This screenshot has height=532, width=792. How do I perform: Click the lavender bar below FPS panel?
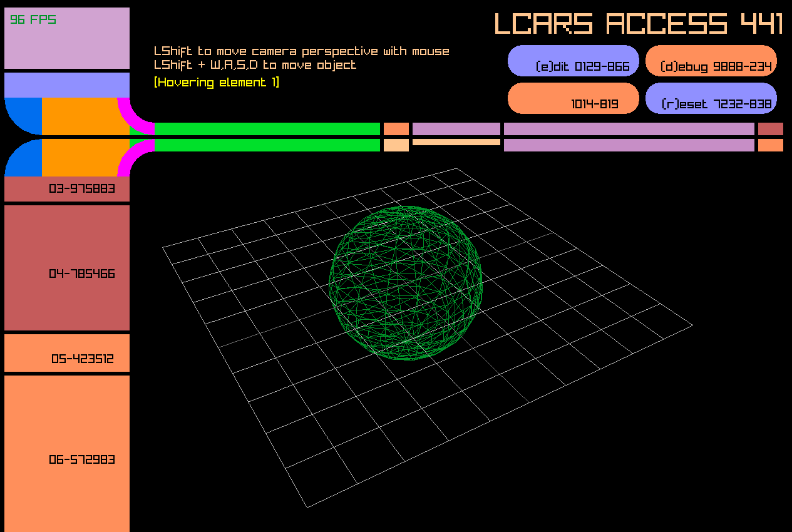[x=67, y=85]
